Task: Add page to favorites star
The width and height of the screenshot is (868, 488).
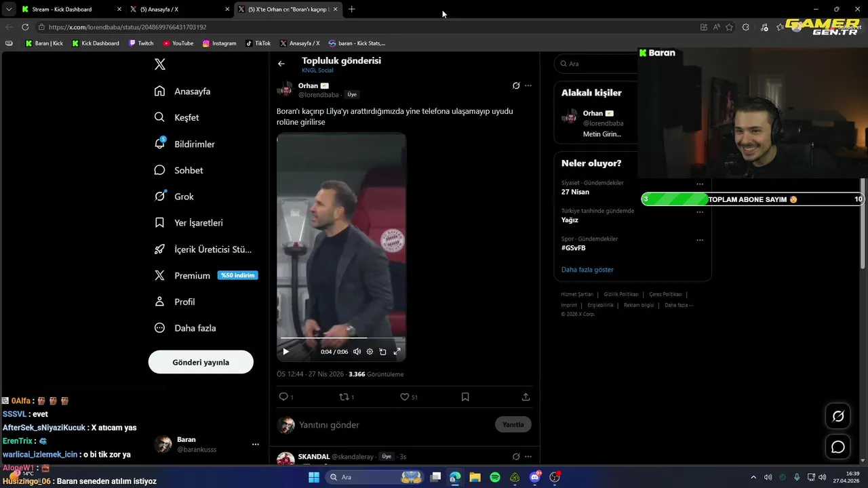Action: pos(729,27)
